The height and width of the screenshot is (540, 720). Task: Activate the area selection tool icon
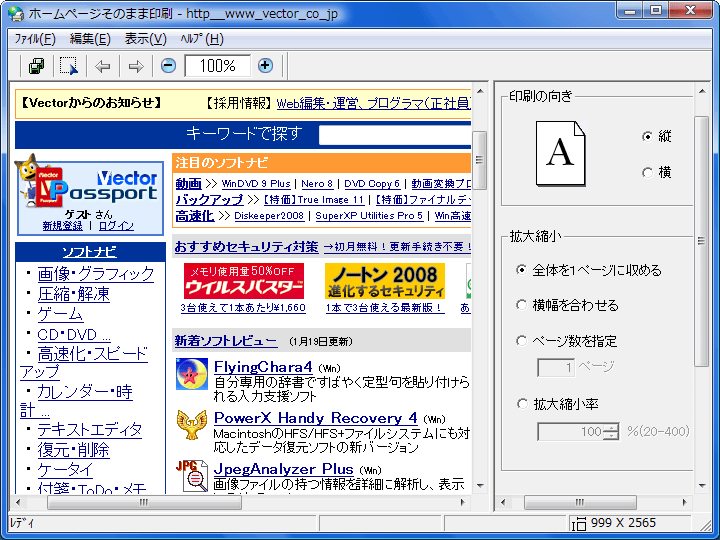[x=69, y=66]
